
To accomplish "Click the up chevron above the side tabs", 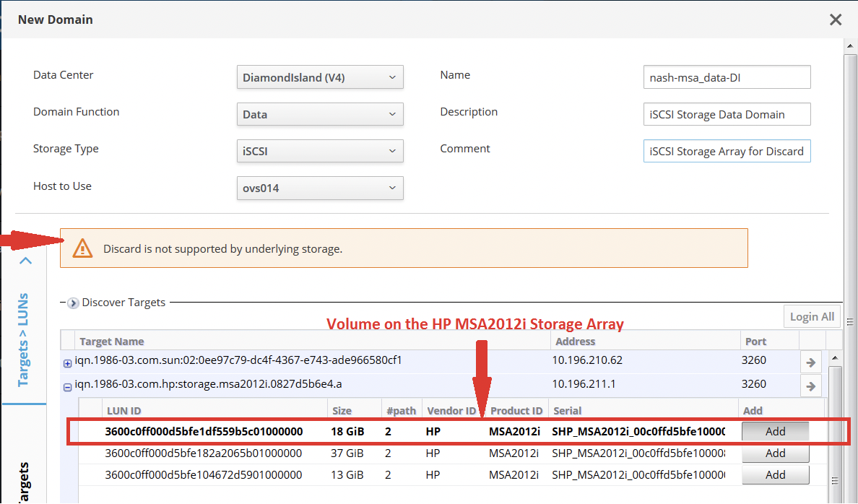I will pyautogui.click(x=25, y=261).
